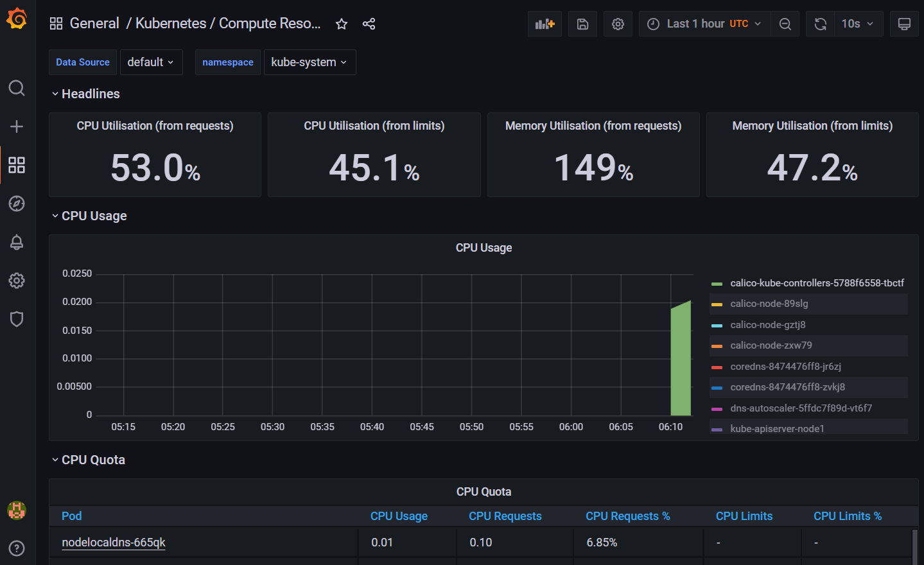This screenshot has width=924, height=565.
Task: Open CPU Utilisation (from requests) panel title
Action: point(155,126)
